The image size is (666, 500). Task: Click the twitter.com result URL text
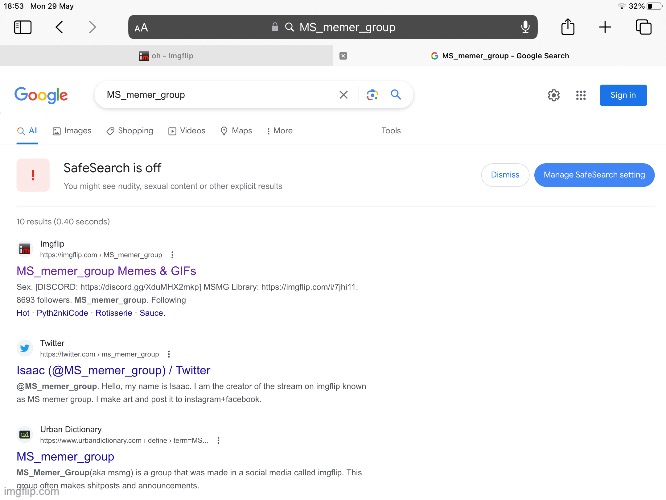[99, 354]
